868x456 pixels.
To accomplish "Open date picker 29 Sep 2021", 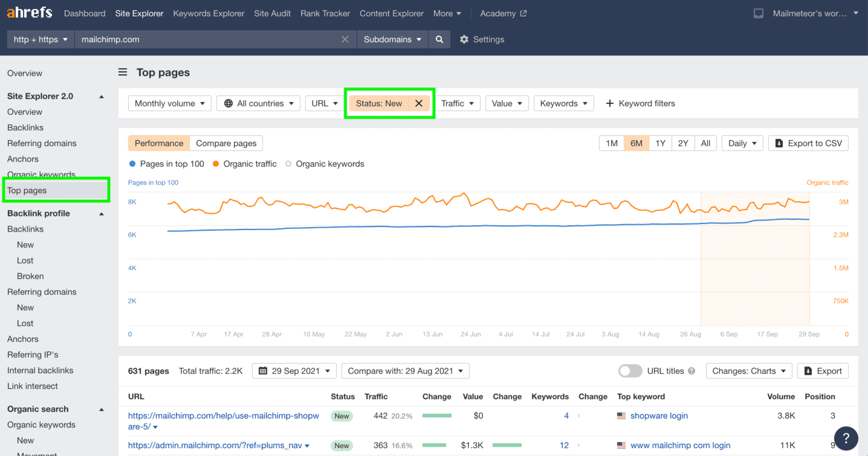I will 294,371.
